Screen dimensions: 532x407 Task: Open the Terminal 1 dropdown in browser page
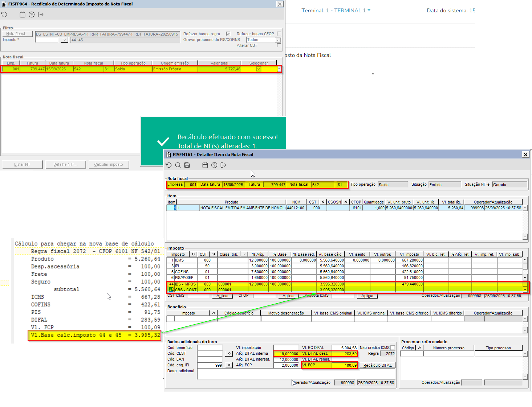348,11
